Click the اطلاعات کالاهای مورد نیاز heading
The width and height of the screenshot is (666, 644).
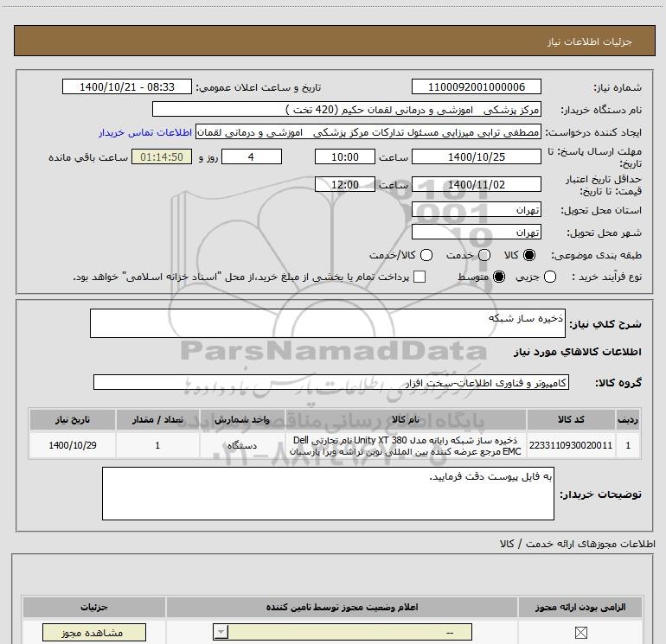(x=577, y=352)
